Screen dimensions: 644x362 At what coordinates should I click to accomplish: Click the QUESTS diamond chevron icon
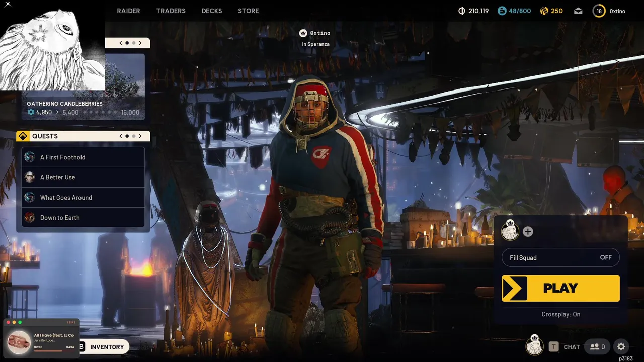tap(23, 136)
